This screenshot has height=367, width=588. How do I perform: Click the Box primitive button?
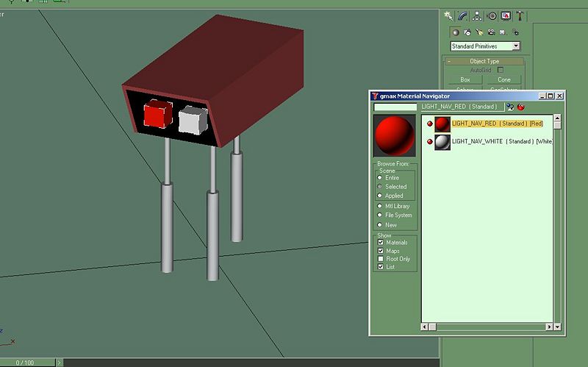(465, 79)
